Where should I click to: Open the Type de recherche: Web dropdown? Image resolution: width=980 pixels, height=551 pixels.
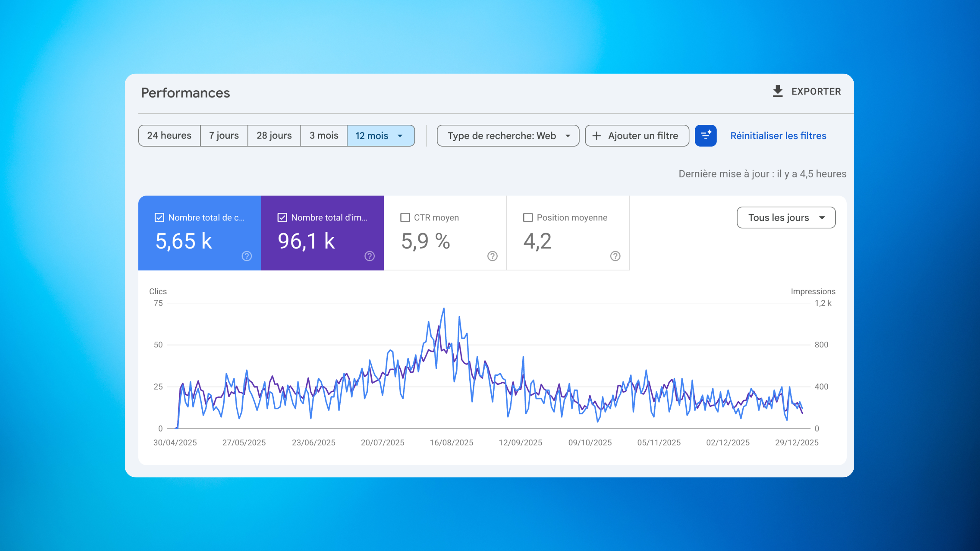[x=508, y=135]
